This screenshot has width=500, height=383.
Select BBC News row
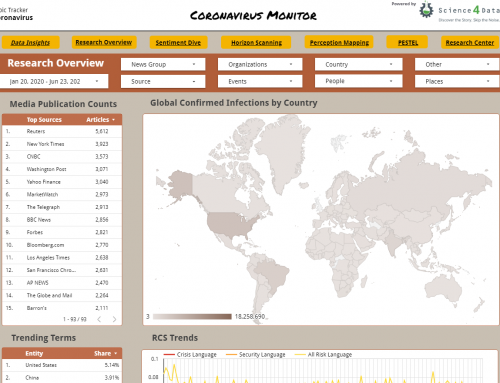click(62, 220)
